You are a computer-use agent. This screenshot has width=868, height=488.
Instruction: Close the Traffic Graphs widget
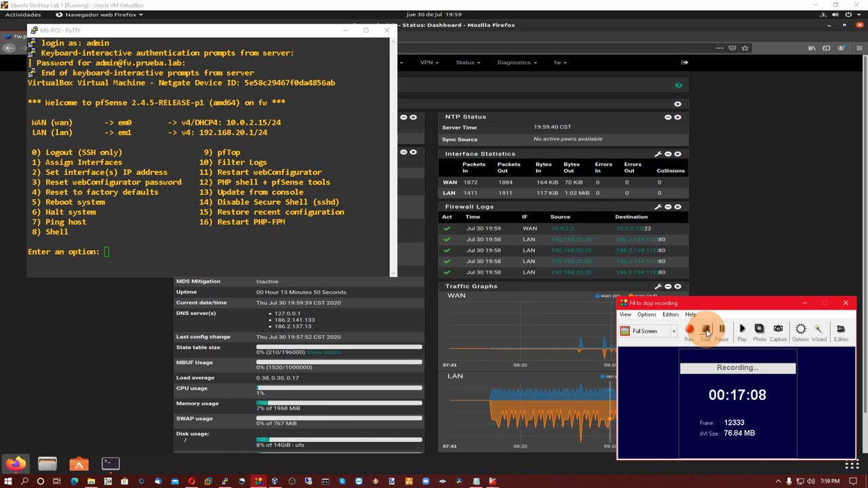click(677, 286)
